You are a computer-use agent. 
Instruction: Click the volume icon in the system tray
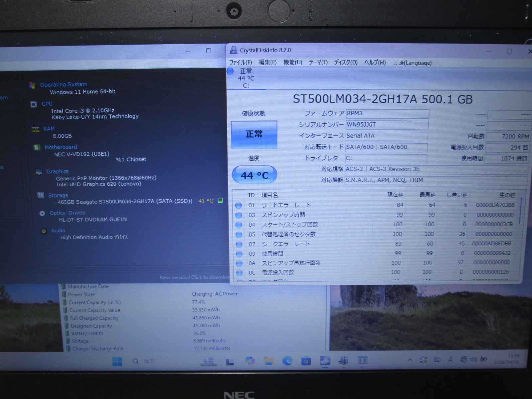[x=473, y=360]
